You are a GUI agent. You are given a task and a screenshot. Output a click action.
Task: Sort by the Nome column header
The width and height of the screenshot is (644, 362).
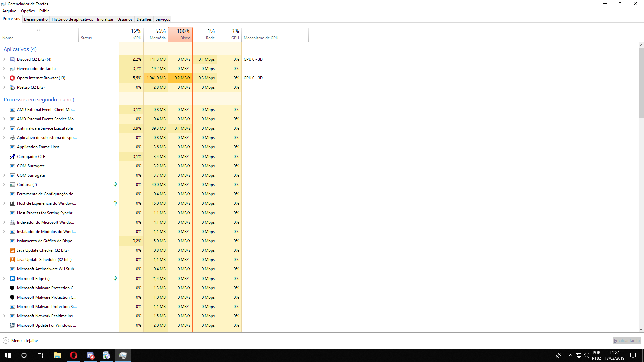tap(39, 34)
